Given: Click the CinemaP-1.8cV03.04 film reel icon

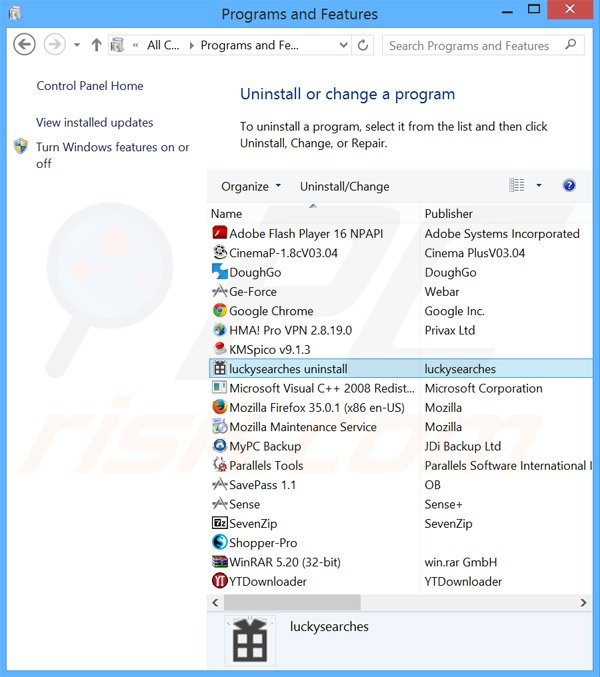Looking at the screenshot, I should coord(220,252).
